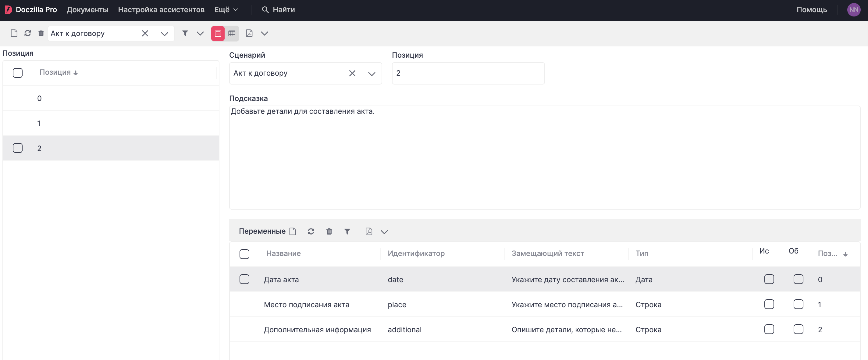Switch to the form view (red icon)
This screenshot has width=868, height=360.
218,33
